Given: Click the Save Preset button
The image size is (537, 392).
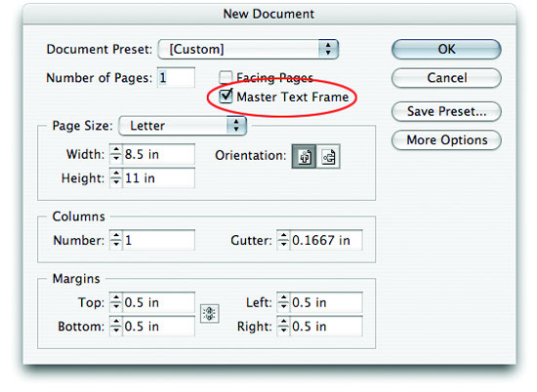Looking at the screenshot, I should 446,111.
